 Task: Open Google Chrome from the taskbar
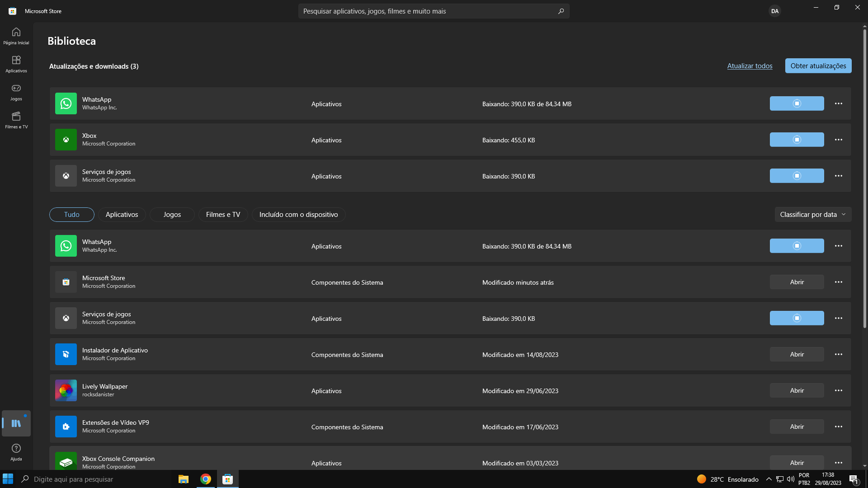coord(206,479)
